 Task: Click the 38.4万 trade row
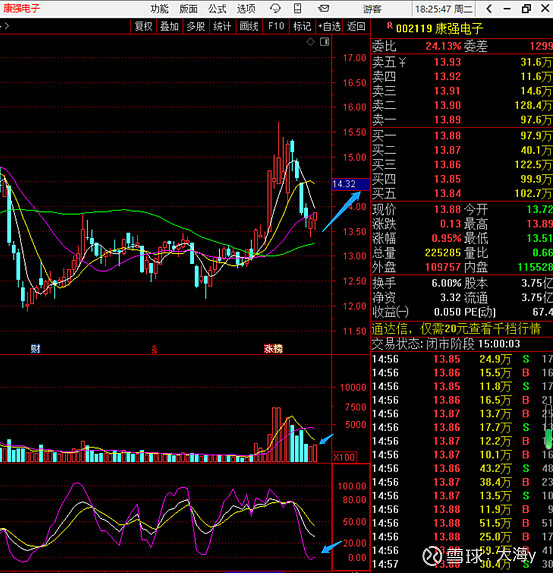pos(462,482)
